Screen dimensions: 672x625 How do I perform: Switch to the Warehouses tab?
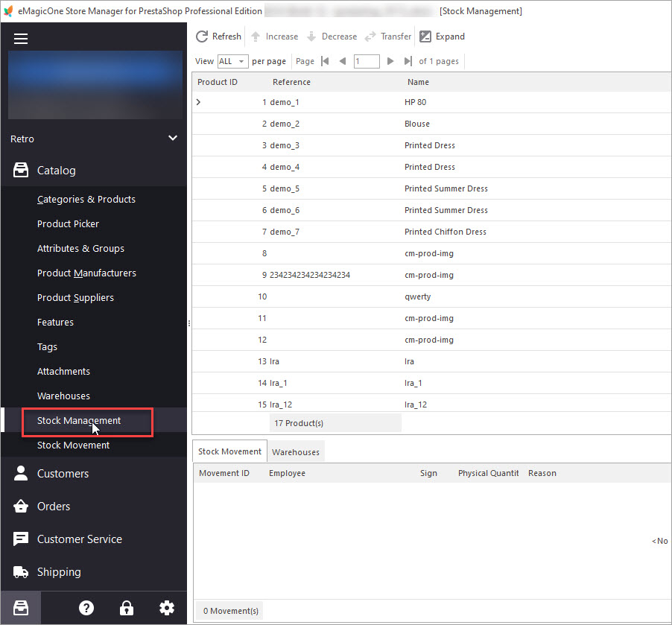tap(296, 452)
